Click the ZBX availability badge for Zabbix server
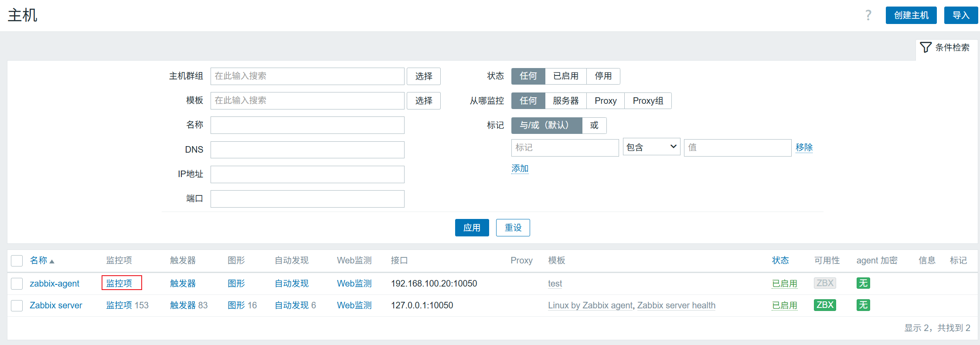The image size is (980, 345). click(825, 305)
